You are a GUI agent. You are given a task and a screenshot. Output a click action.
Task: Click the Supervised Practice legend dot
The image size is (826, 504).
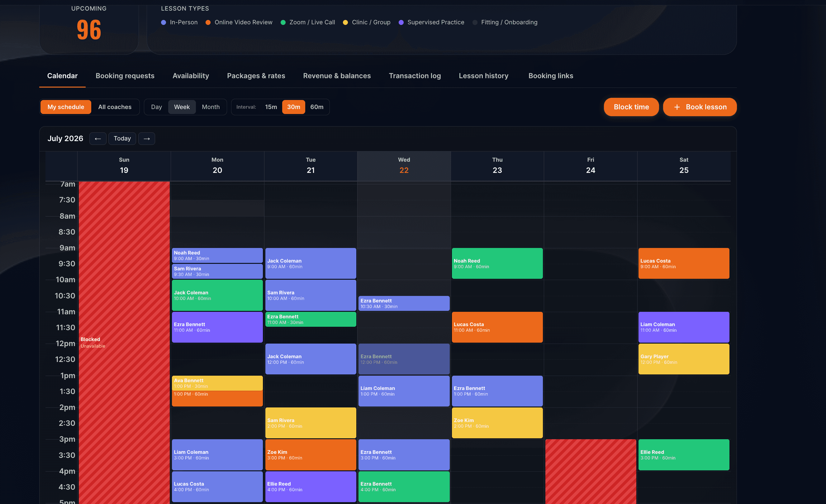401,22
